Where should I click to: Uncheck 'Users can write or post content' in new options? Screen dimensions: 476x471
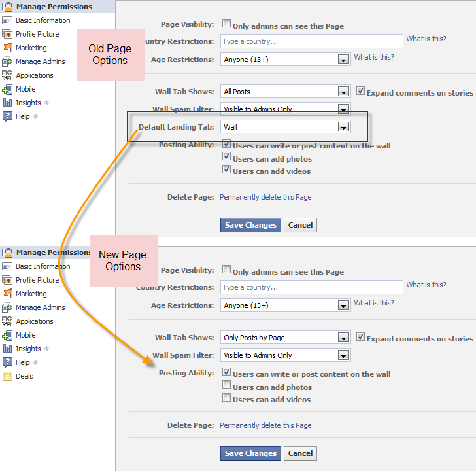click(x=226, y=372)
